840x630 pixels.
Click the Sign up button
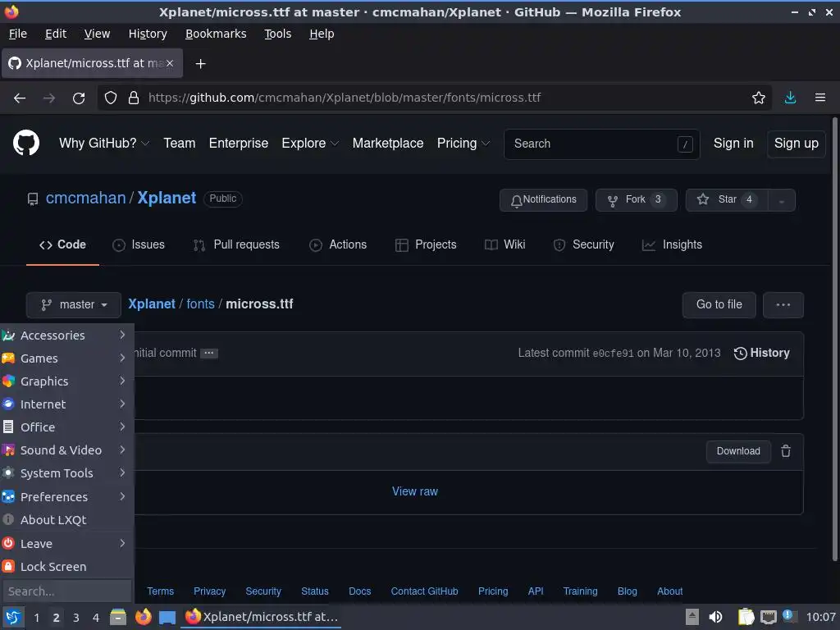(x=796, y=144)
